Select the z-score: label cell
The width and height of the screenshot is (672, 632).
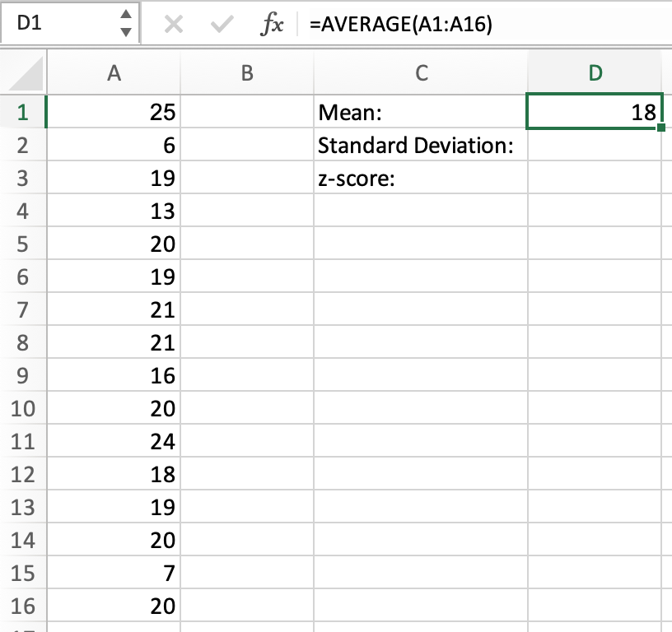(421, 179)
